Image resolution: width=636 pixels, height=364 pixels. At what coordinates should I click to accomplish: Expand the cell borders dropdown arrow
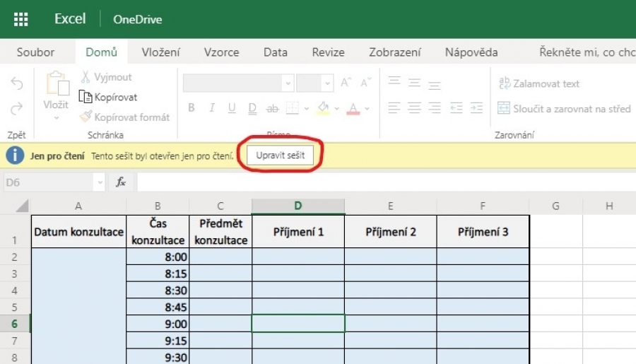[306, 109]
